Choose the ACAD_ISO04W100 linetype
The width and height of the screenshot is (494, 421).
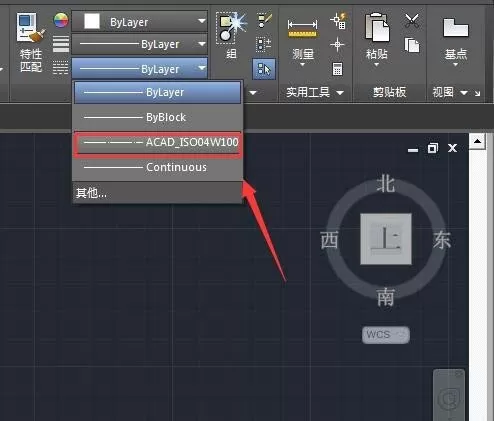click(x=157, y=143)
